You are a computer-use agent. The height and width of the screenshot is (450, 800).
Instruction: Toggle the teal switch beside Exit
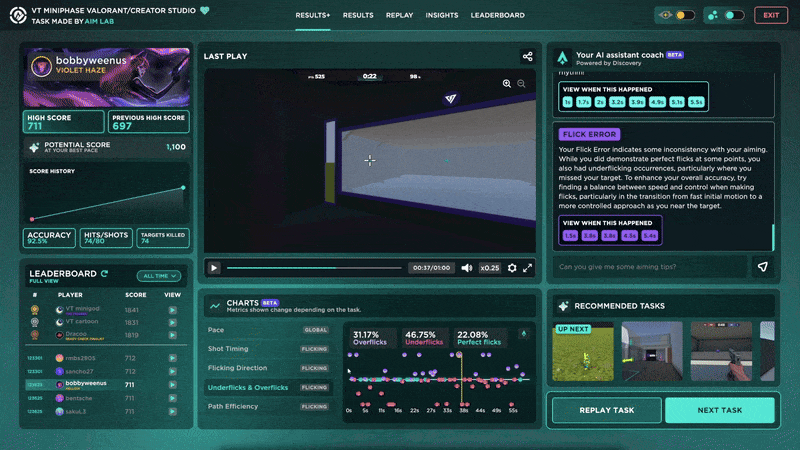725,15
